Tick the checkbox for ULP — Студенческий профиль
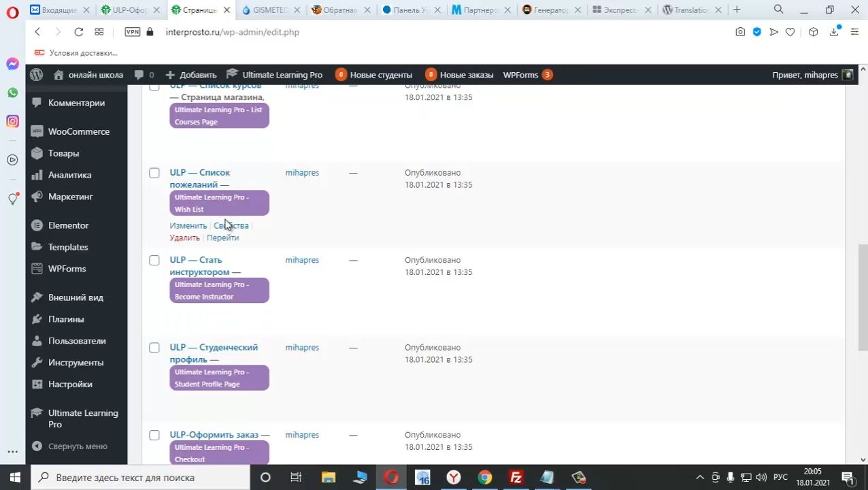868x490 pixels. (x=154, y=348)
